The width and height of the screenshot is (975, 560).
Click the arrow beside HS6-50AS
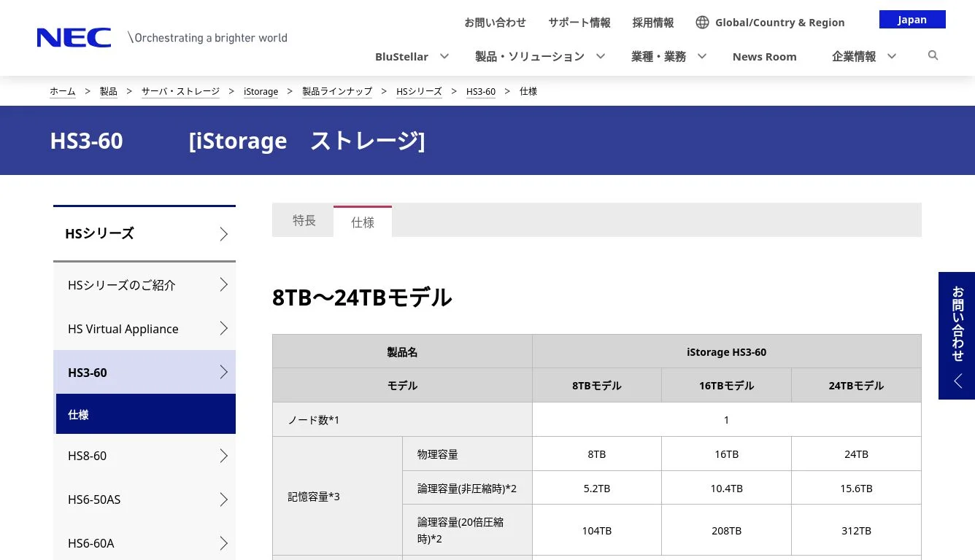pyautogui.click(x=224, y=499)
